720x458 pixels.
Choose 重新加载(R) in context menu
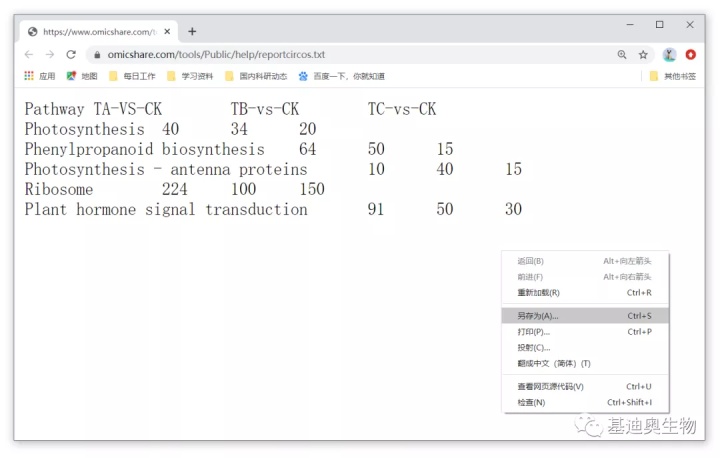point(585,293)
